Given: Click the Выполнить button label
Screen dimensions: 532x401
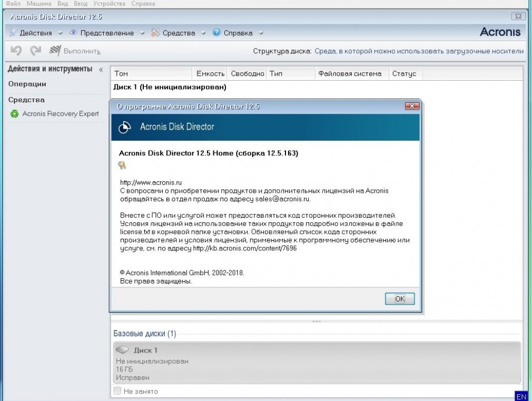Looking at the screenshot, I should pos(82,51).
